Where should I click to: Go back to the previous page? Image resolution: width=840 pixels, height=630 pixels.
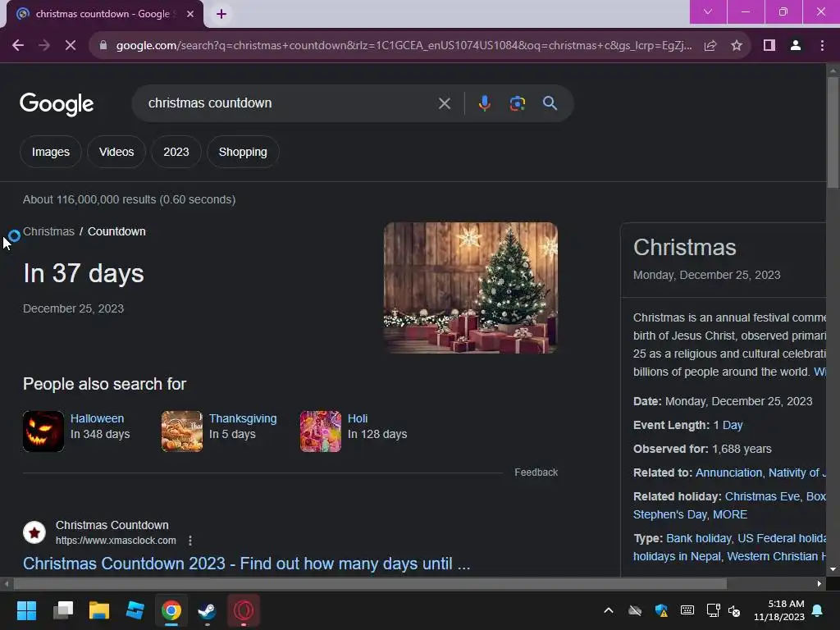[x=18, y=46]
